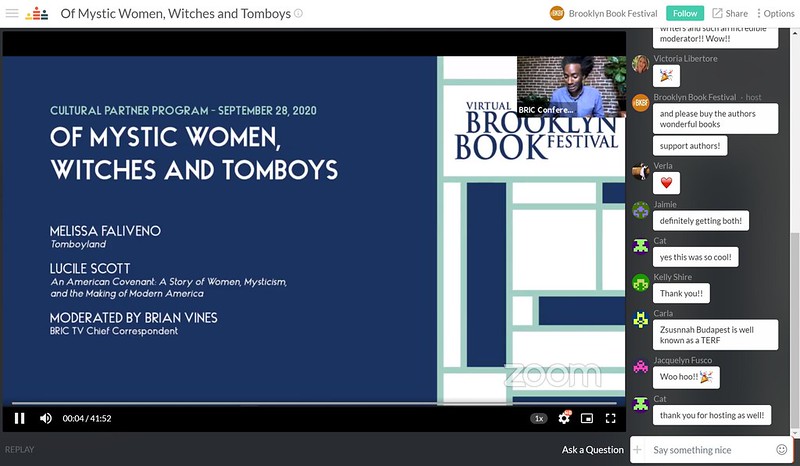Click Verla's heart emoji message

pos(666,183)
